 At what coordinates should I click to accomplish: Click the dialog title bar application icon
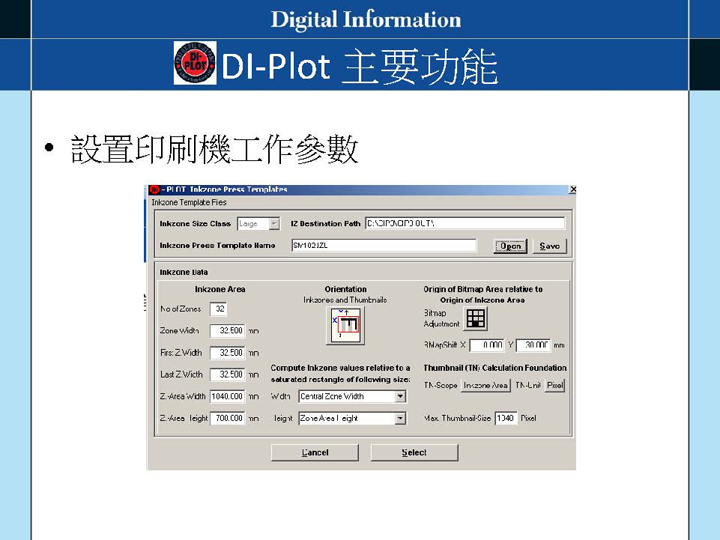pyautogui.click(x=154, y=189)
